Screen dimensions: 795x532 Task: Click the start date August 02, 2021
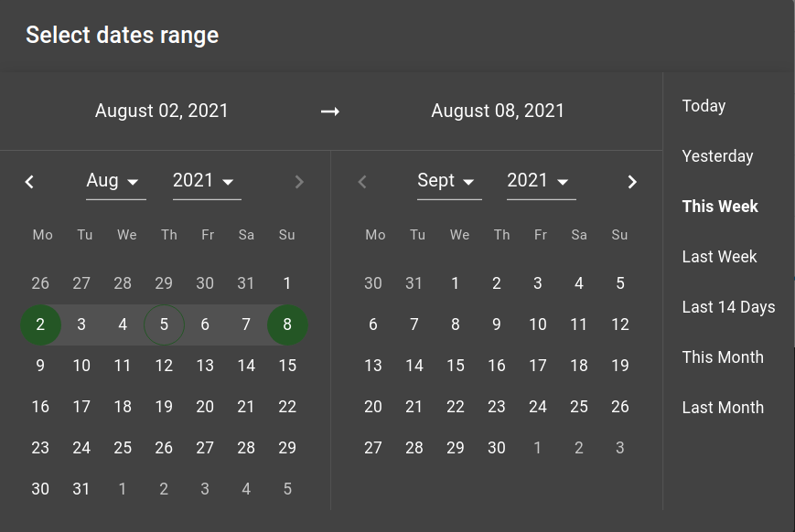[162, 111]
